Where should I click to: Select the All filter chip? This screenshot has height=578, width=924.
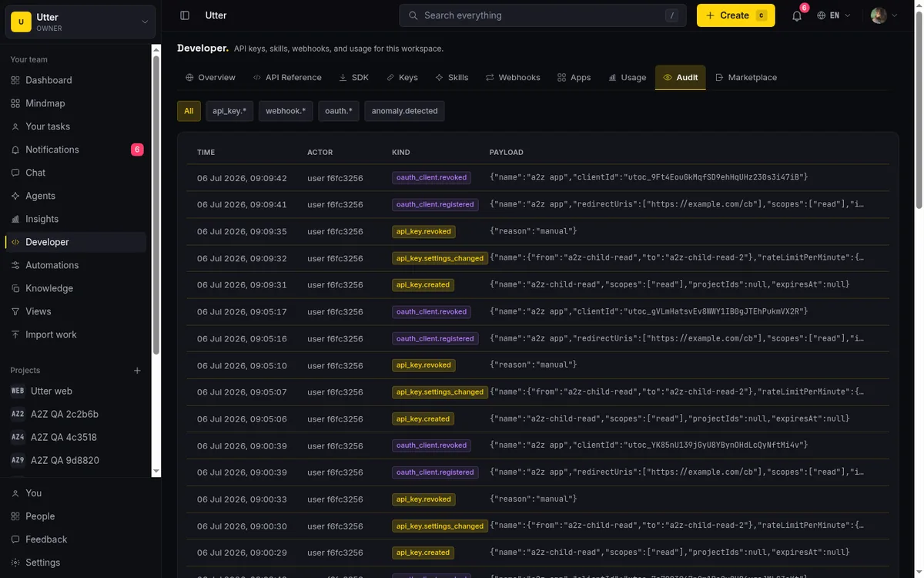pos(189,111)
